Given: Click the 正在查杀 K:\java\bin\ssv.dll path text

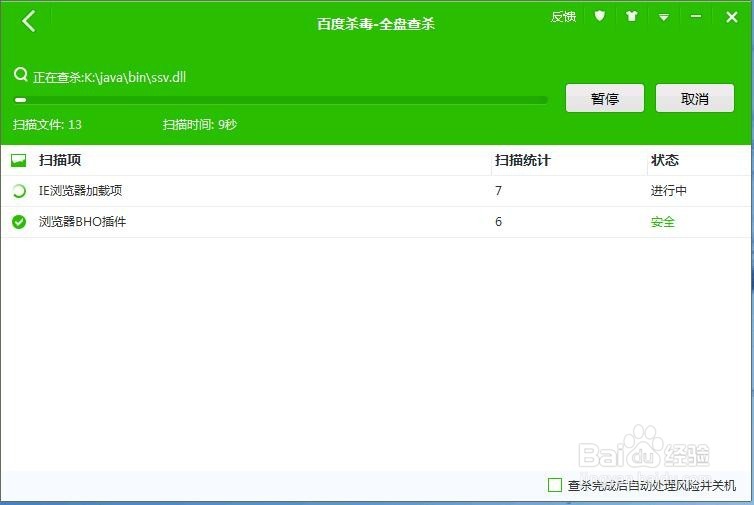Looking at the screenshot, I should (x=110, y=77).
